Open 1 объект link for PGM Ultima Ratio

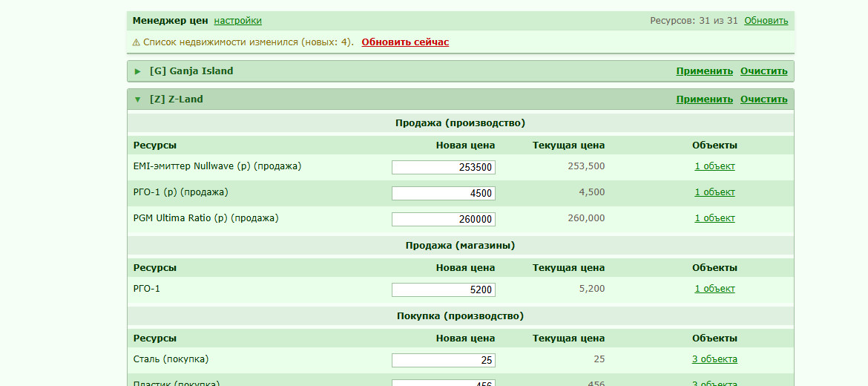point(714,218)
